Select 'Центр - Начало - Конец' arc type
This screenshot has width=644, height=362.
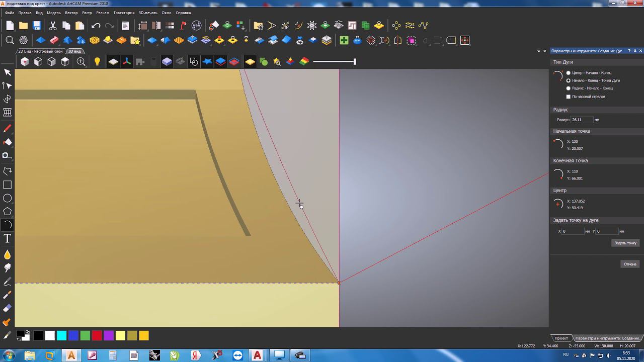[x=569, y=73]
